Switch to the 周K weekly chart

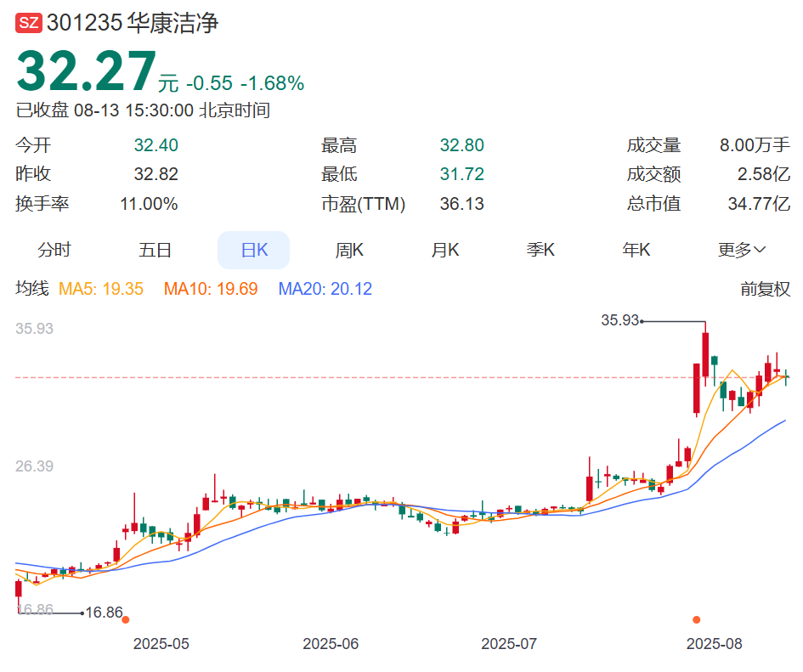tap(349, 250)
